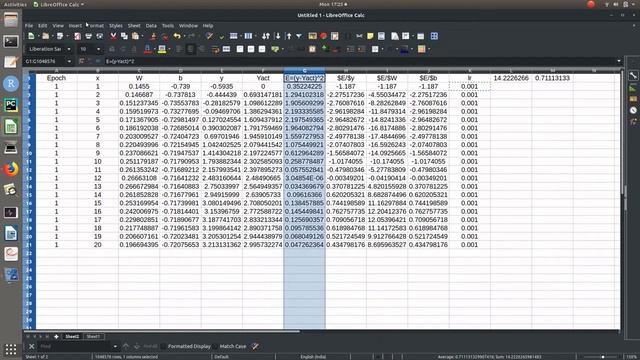Click the Open file folder icon
This screenshot has width=640, height=360.
[45, 36]
